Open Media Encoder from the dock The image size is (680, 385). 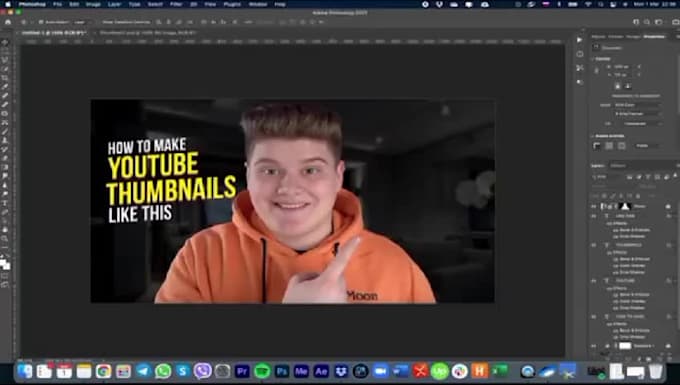[301, 371]
